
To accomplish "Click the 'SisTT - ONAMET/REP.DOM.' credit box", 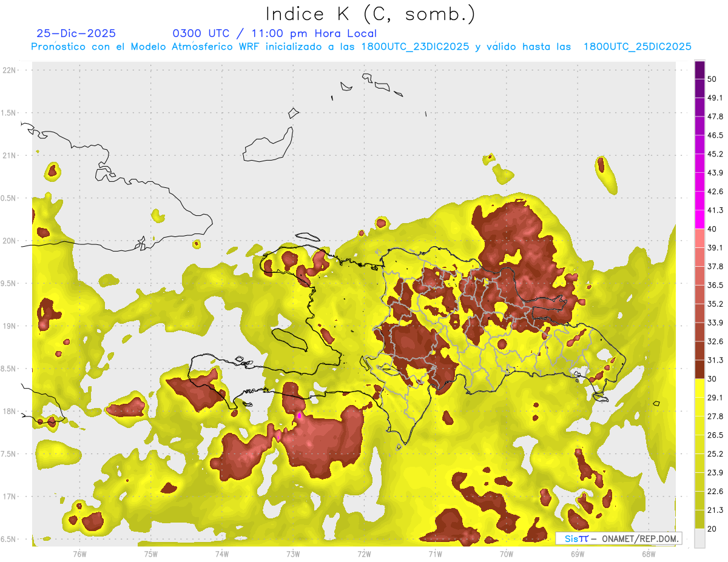I will tap(619, 538).
